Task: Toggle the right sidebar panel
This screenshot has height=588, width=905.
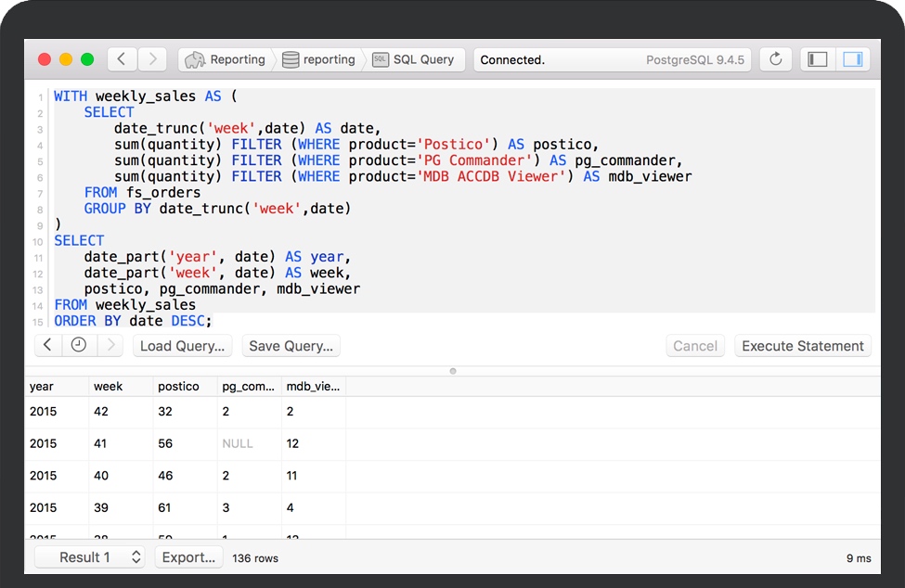Action: click(x=852, y=59)
